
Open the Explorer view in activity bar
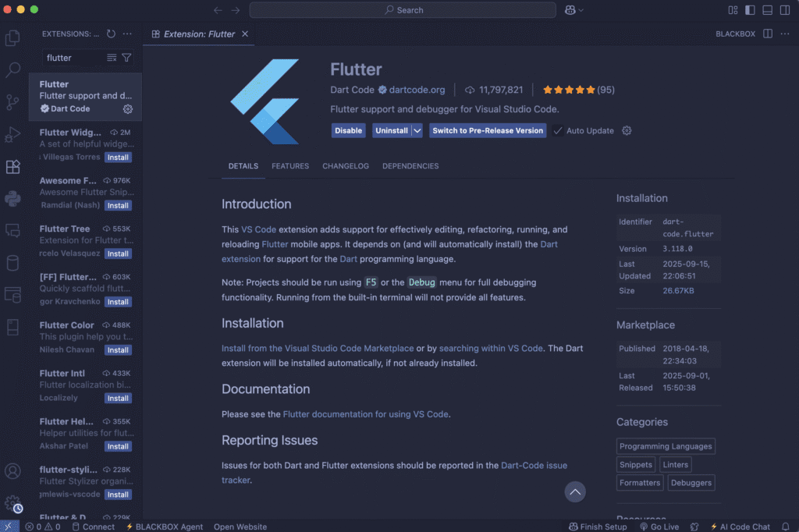click(12, 37)
